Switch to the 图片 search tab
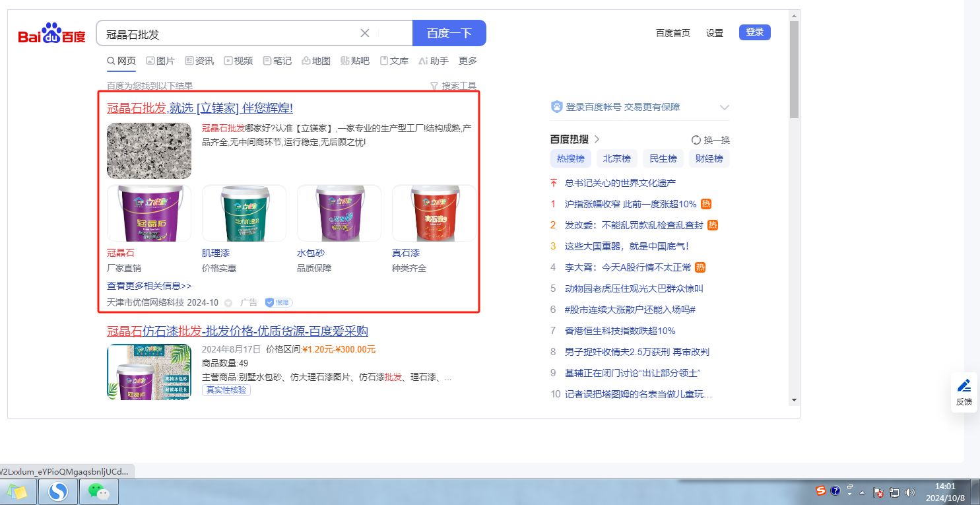 tap(160, 61)
